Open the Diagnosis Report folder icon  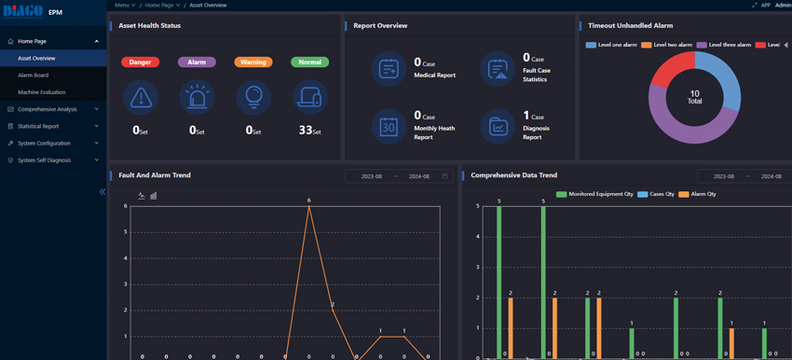coord(498,127)
